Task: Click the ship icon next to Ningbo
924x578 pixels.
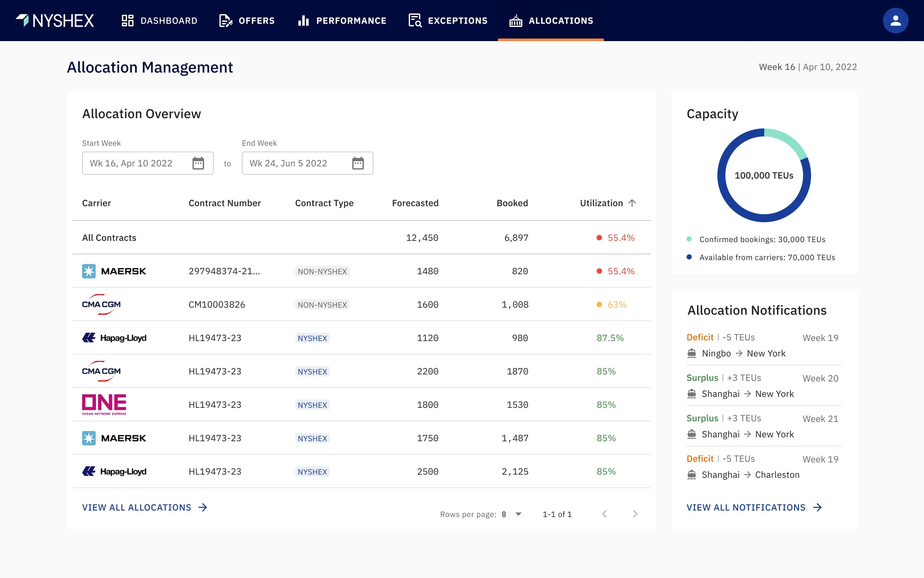Action: (x=691, y=353)
